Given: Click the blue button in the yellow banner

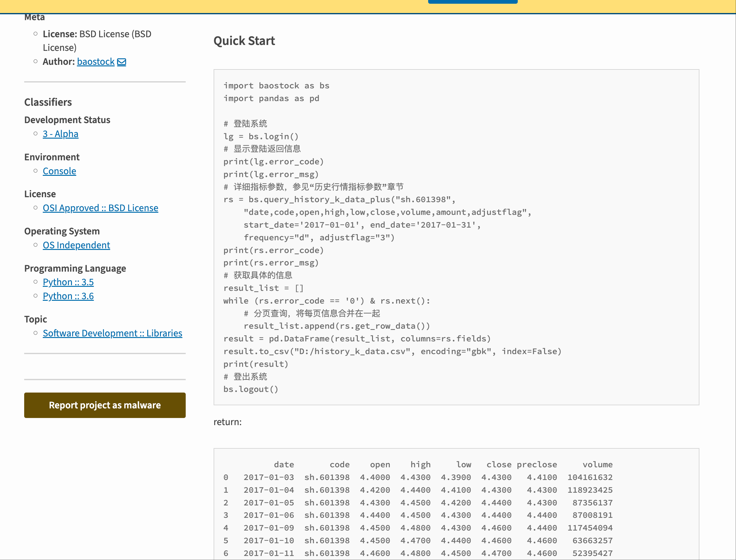Looking at the screenshot, I should tap(473, 2).
